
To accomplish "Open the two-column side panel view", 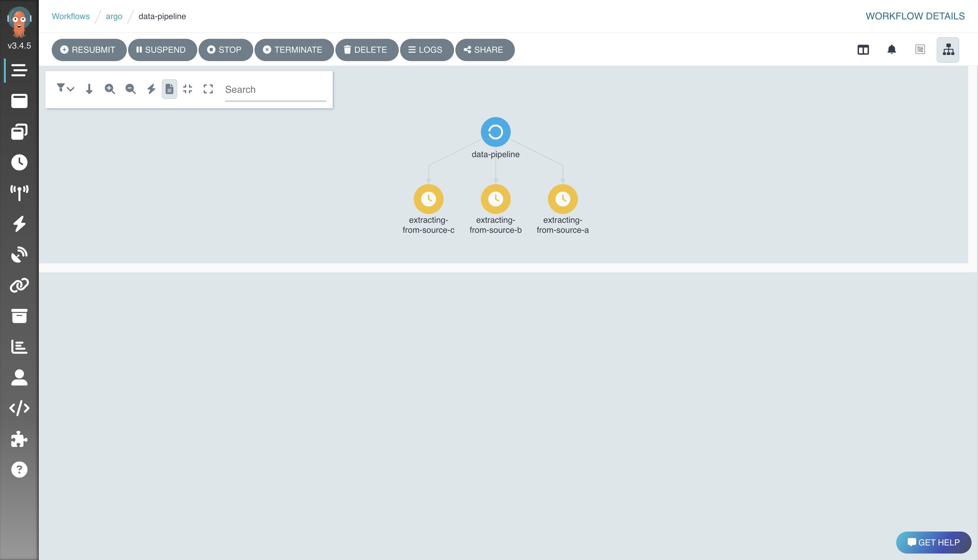I will click(863, 49).
